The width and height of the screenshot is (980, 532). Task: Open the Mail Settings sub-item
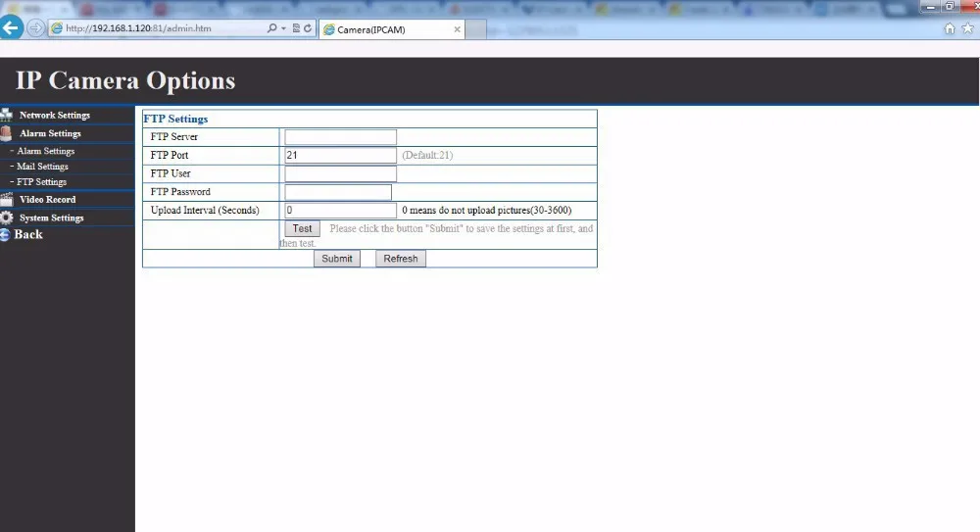tap(42, 167)
